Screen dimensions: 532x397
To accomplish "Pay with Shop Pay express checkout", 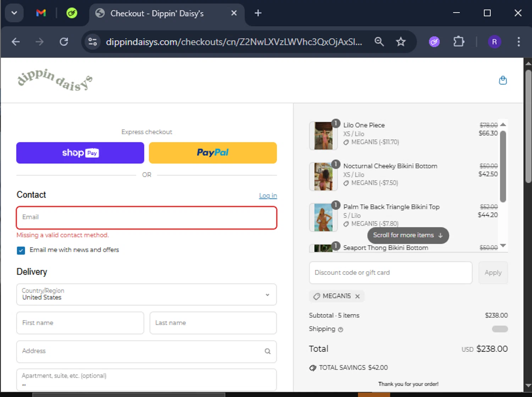I will point(80,153).
